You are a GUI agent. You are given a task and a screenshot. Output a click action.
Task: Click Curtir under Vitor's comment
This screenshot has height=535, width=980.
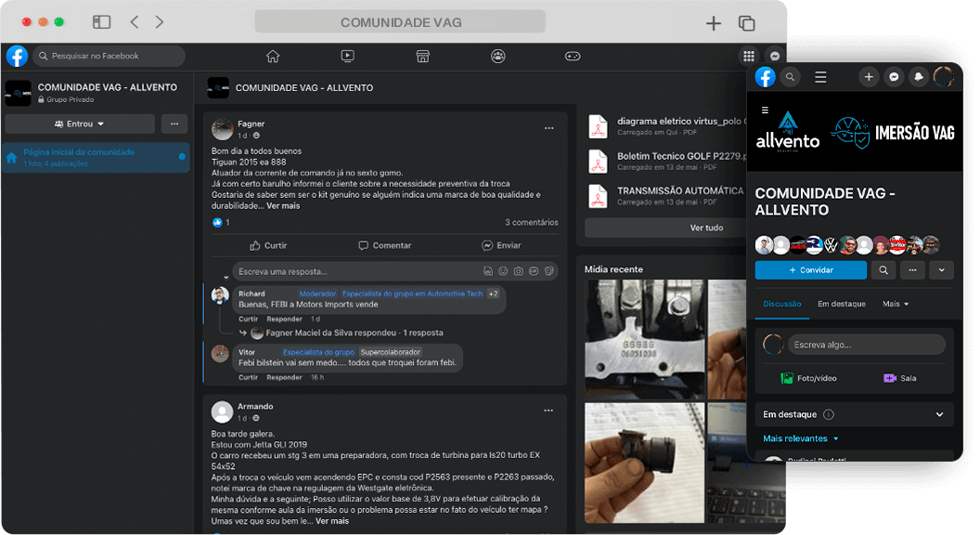(x=248, y=377)
